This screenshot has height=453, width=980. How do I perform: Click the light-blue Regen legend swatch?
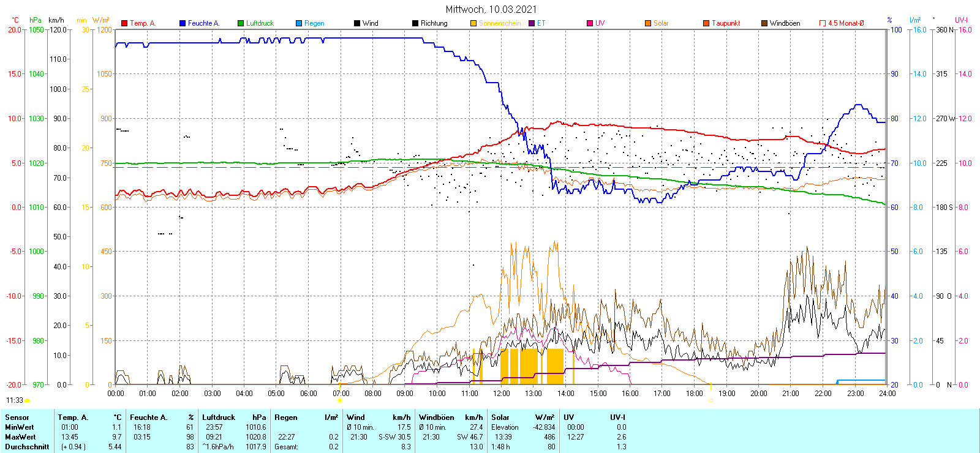(299, 23)
